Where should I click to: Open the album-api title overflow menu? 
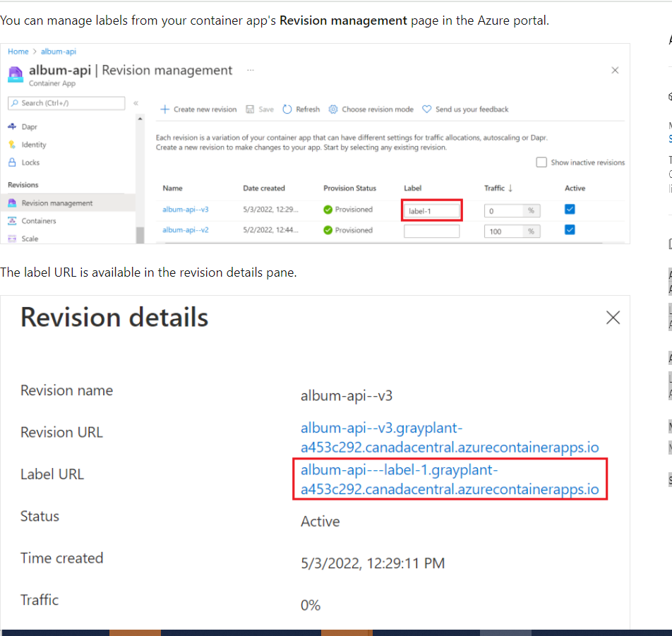click(x=251, y=70)
